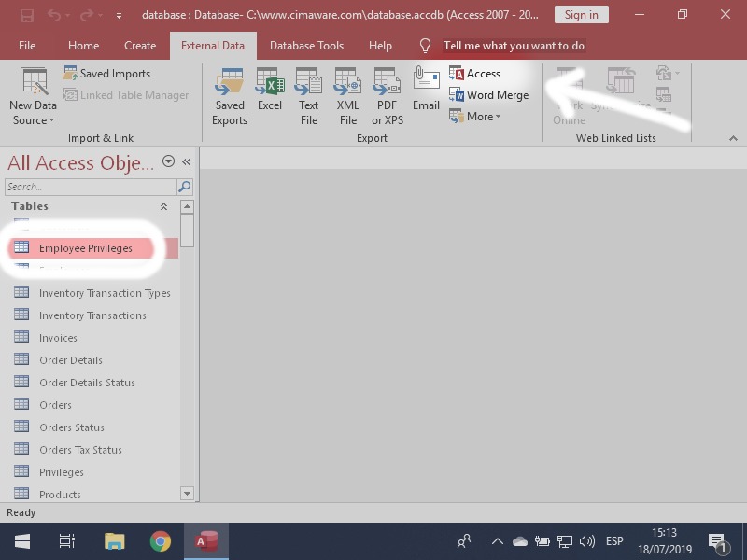Export to Text File
This screenshot has width=747, height=560.
(308, 94)
